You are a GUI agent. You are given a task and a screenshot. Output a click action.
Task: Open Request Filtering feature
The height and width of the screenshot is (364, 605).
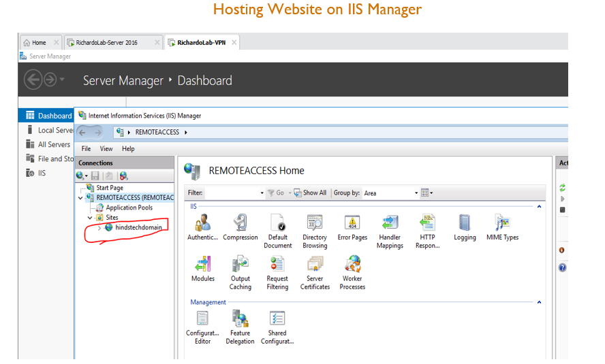coord(277,272)
